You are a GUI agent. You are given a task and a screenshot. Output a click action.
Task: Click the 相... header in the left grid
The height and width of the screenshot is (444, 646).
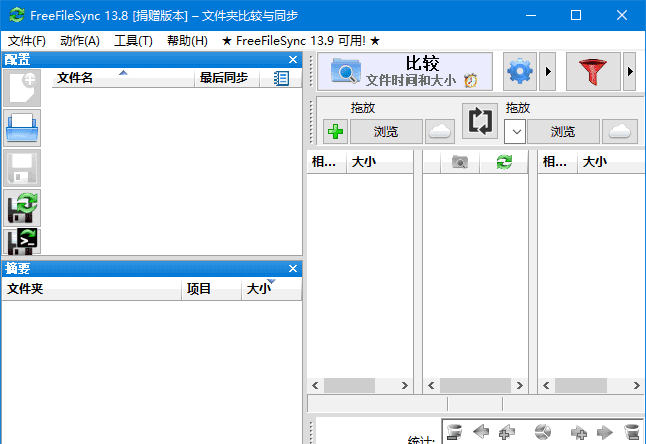pyautogui.click(x=326, y=162)
